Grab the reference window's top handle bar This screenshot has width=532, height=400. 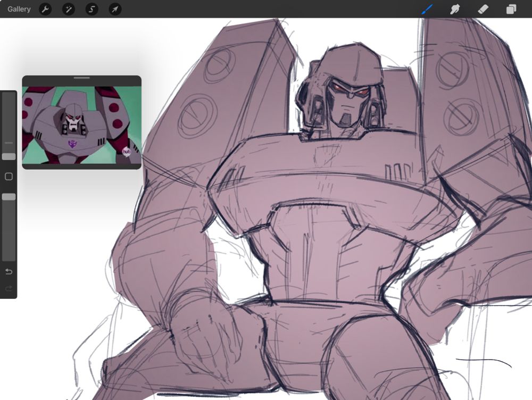(82, 78)
